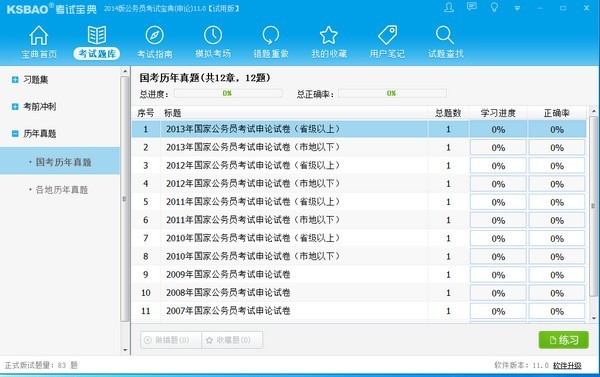The width and height of the screenshot is (600, 377).
Task: Click the 总题数 value 1 in row 5
Action: [x=448, y=202]
